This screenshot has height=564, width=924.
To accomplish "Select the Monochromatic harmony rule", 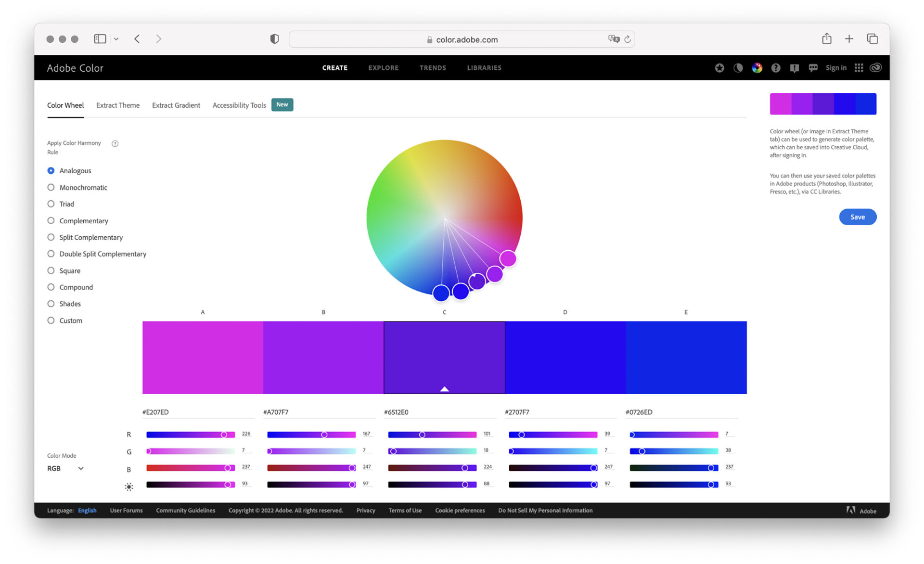I will click(x=51, y=187).
